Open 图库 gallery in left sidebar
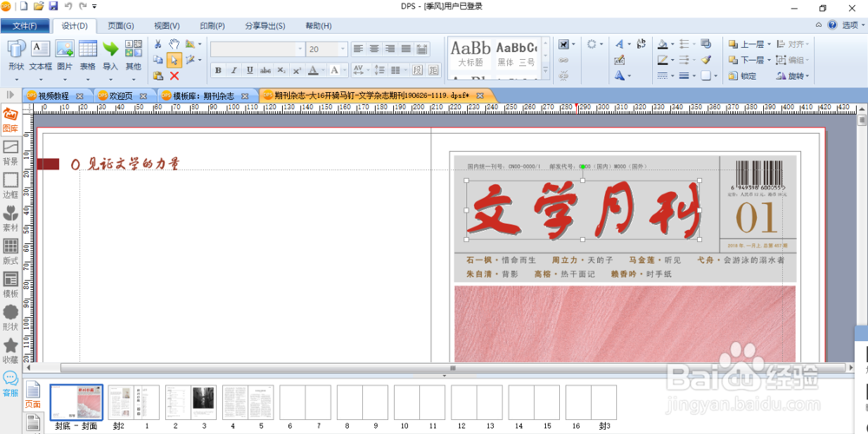Viewport: 868px width, 434px height. 10,120
